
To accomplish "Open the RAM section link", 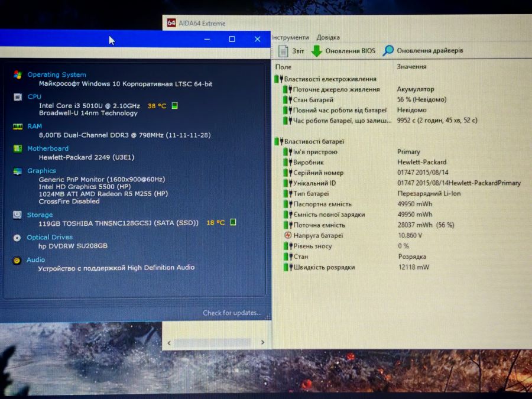I will [35, 126].
